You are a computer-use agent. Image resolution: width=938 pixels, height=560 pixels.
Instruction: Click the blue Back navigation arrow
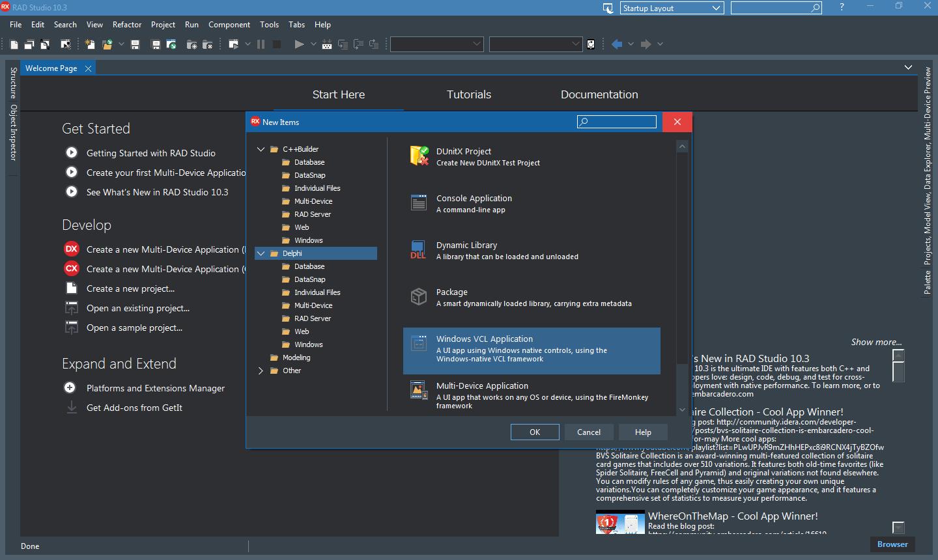coord(617,44)
